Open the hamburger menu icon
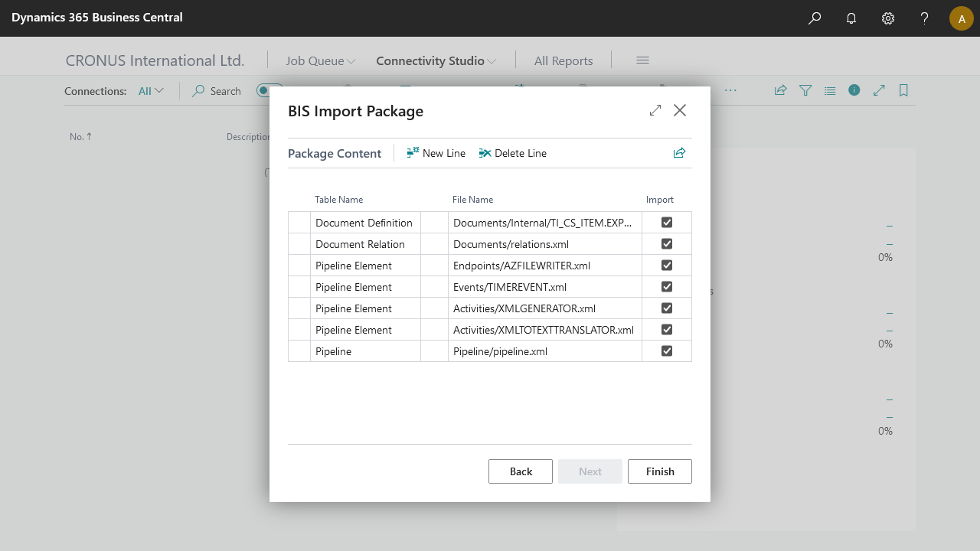Screen dimensions: 980x551 click(x=643, y=60)
